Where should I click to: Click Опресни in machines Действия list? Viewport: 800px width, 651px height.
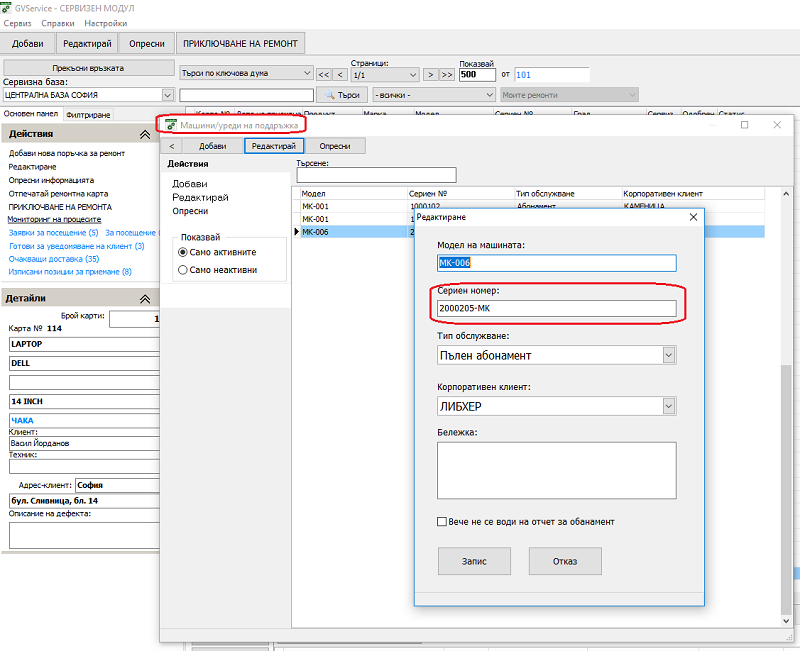pos(190,211)
